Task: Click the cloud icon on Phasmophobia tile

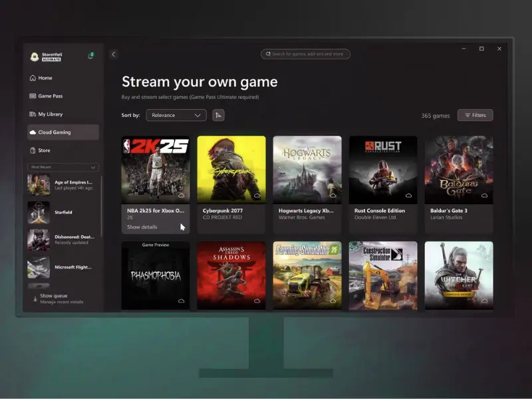Action: 181,301
